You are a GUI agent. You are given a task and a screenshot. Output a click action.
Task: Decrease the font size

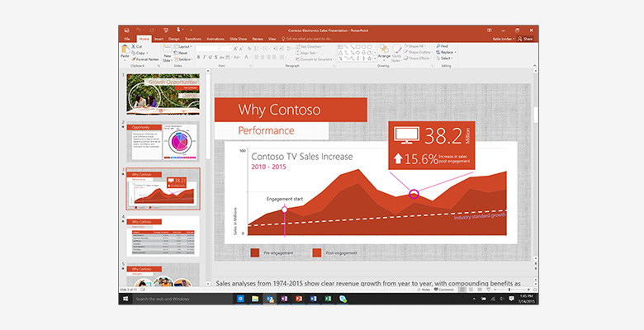point(241,49)
